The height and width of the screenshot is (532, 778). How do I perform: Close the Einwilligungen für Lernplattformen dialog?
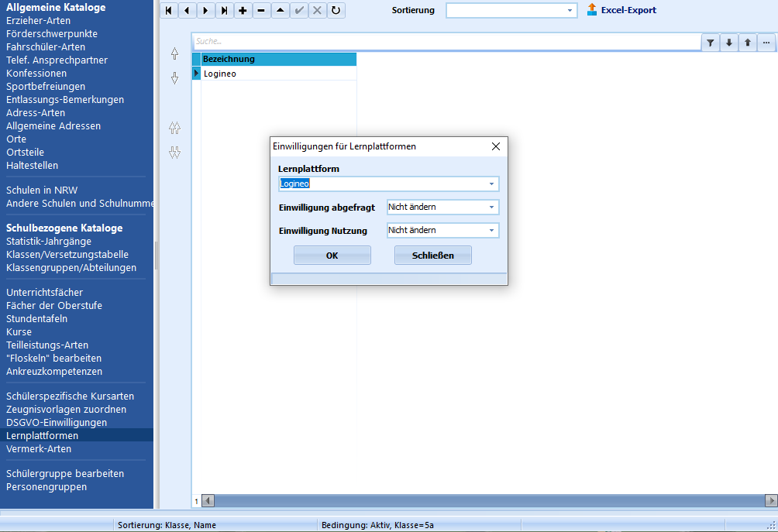(x=496, y=146)
